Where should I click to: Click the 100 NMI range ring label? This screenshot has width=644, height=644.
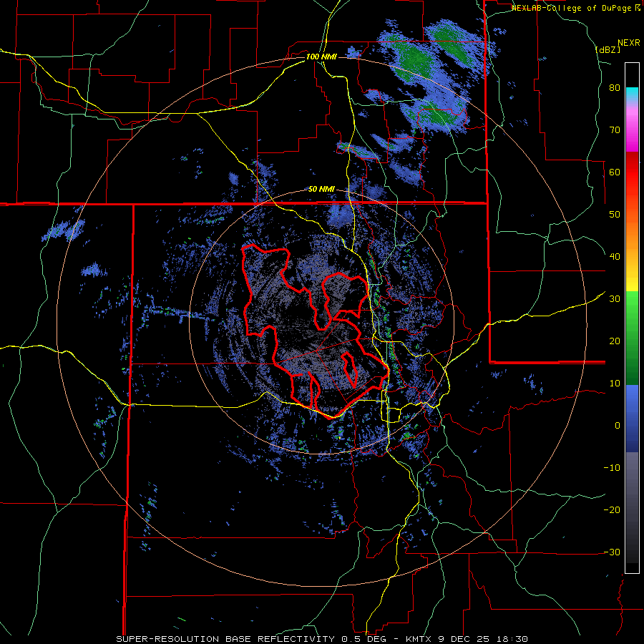(321, 57)
